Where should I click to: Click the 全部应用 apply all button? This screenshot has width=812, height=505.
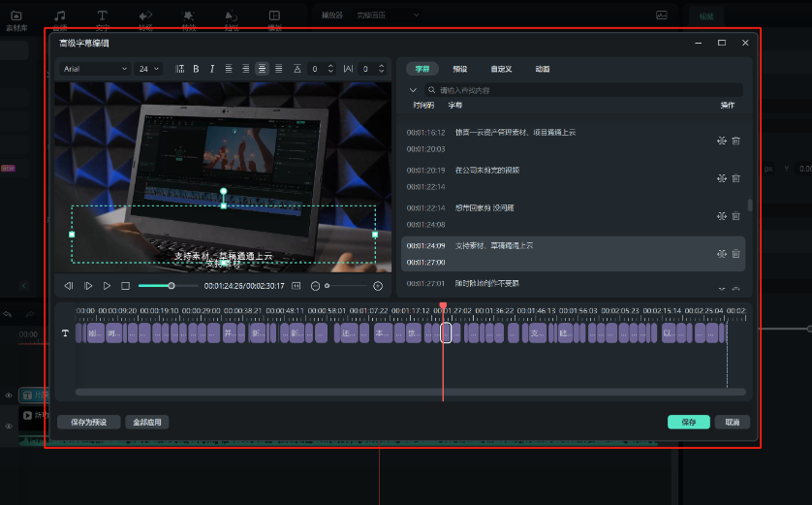click(x=146, y=423)
